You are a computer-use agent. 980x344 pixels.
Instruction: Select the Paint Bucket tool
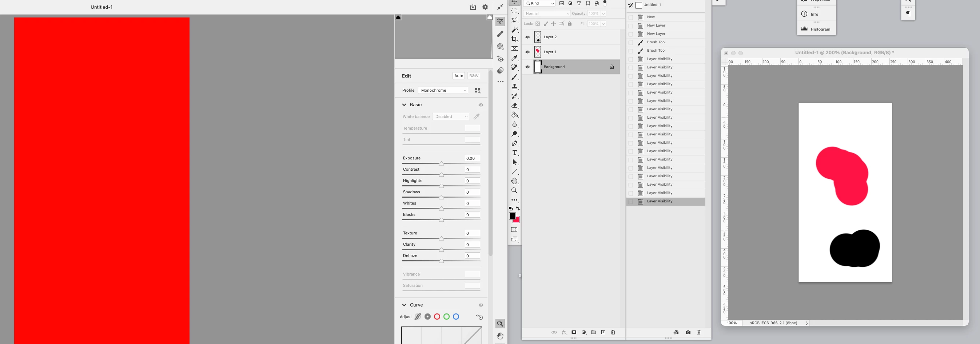pos(514,115)
